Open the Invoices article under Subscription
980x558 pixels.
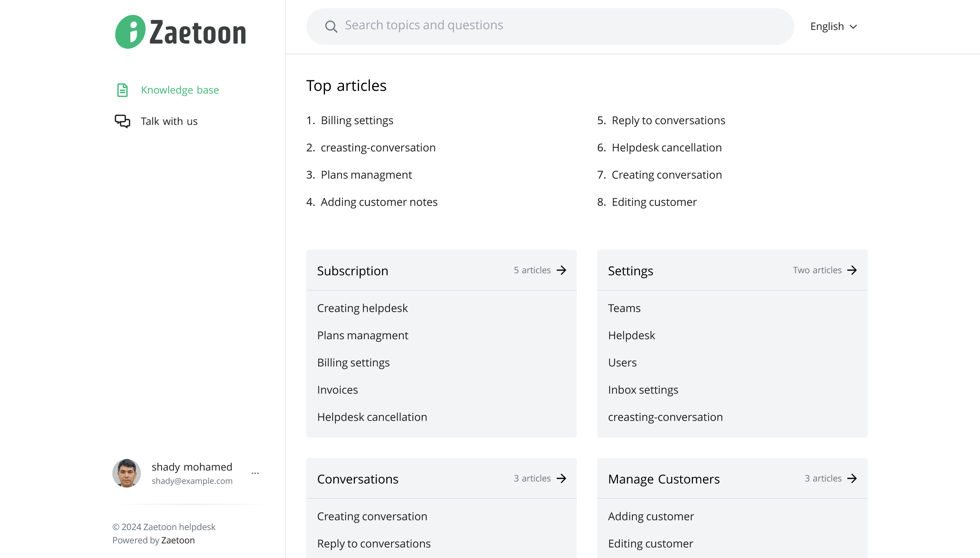click(337, 390)
